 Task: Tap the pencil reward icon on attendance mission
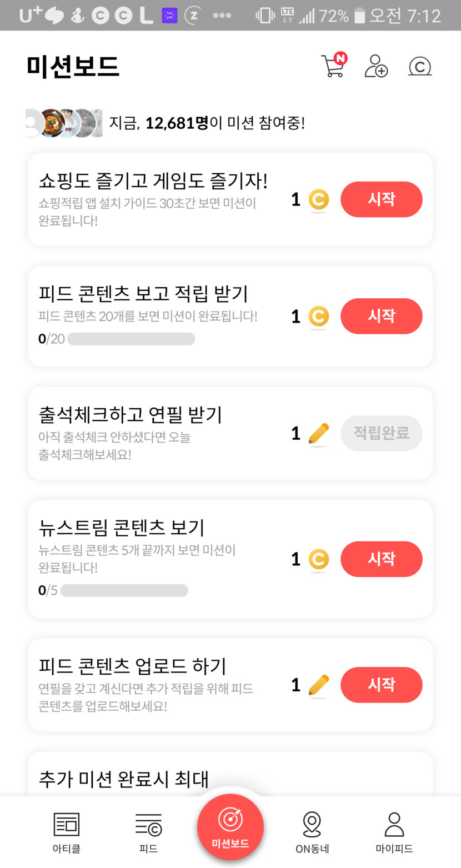tap(318, 434)
